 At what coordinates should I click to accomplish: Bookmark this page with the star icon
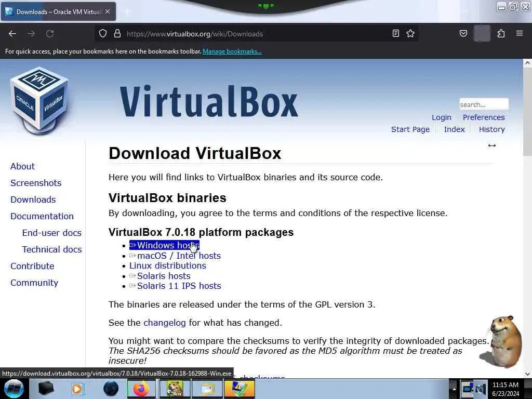(x=410, y=33)
